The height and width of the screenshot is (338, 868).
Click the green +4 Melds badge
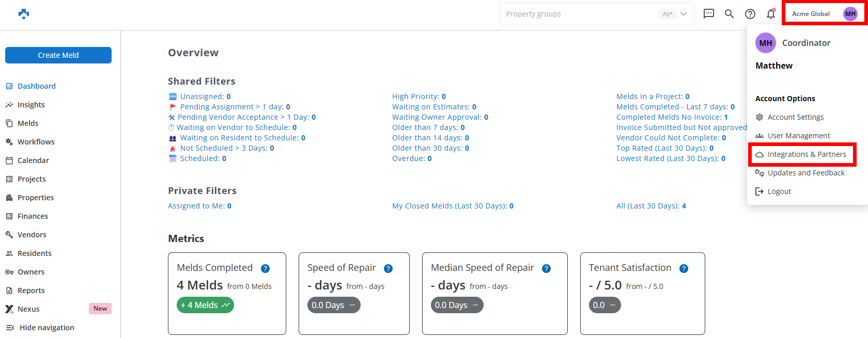click(205, 305)
